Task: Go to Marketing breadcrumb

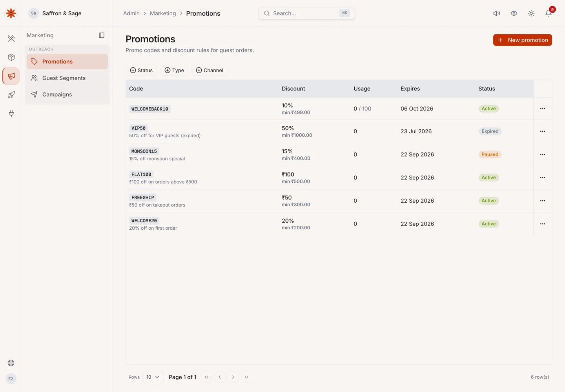Action: (x=163, y=13)
